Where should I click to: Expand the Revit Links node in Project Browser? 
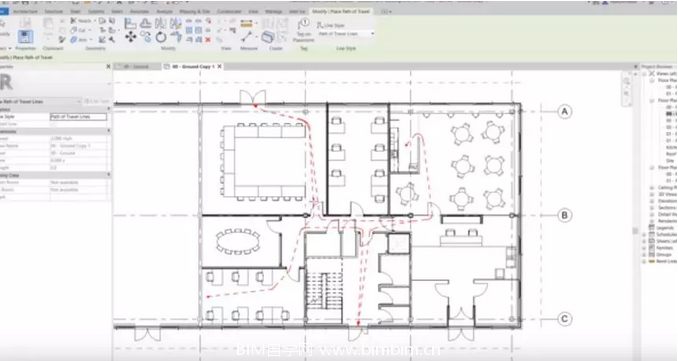point(644,261)
